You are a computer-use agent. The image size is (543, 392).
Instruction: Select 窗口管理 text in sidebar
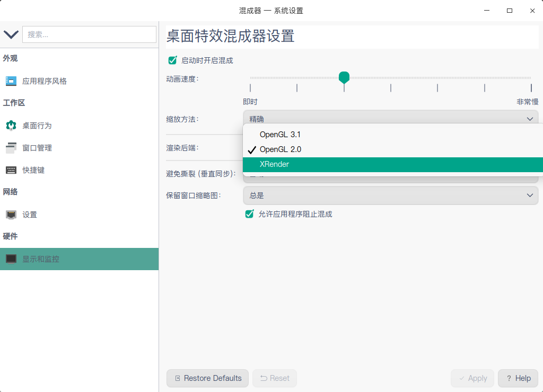pyautogui.click(x=37, y=148)
